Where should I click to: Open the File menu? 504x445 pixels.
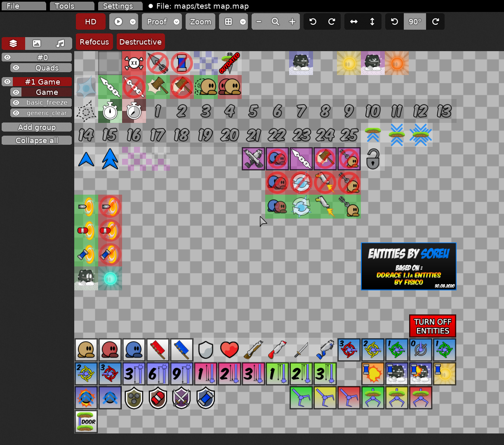point(24,6)
